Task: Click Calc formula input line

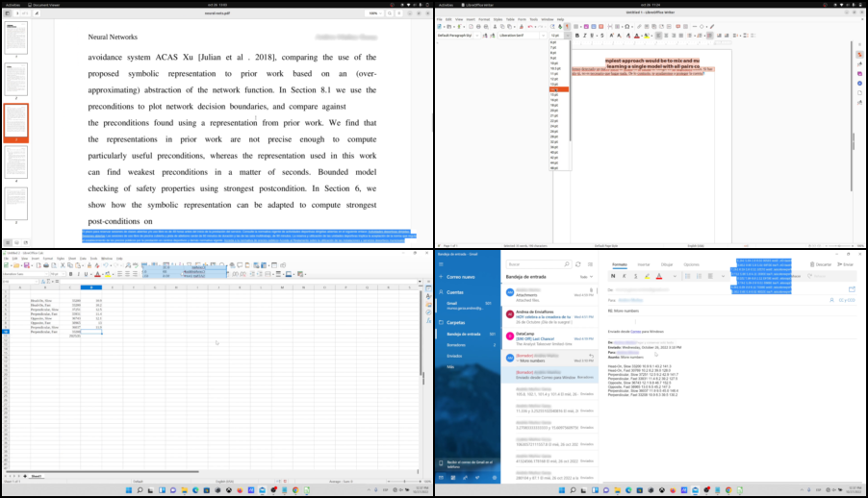Action: pos(238,282)
